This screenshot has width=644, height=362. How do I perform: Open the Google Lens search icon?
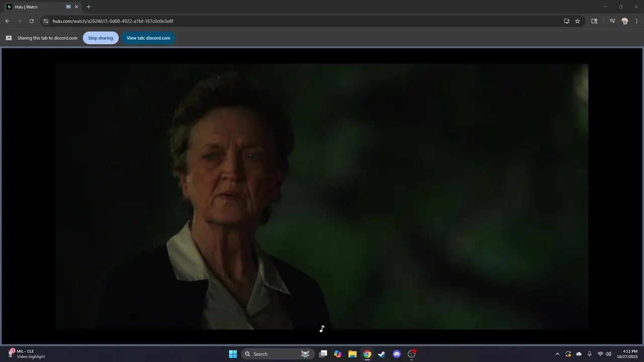coord(594,21)
